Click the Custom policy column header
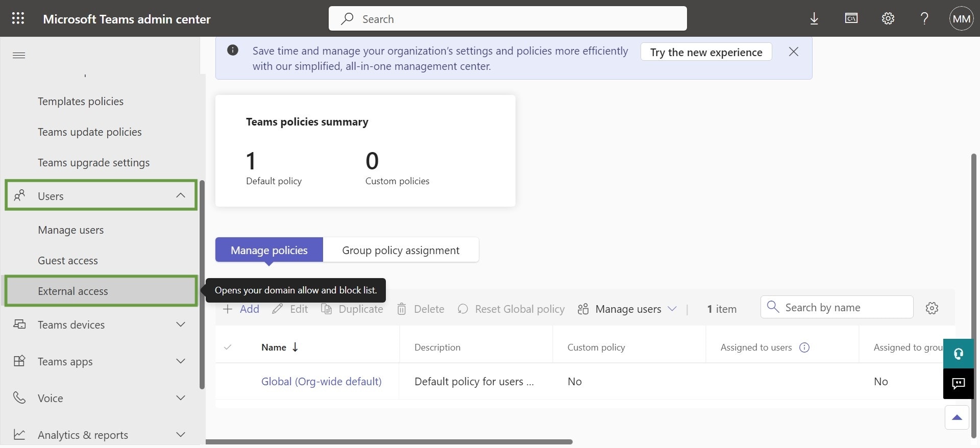The image size is (980, 448). tap(596, 347)
